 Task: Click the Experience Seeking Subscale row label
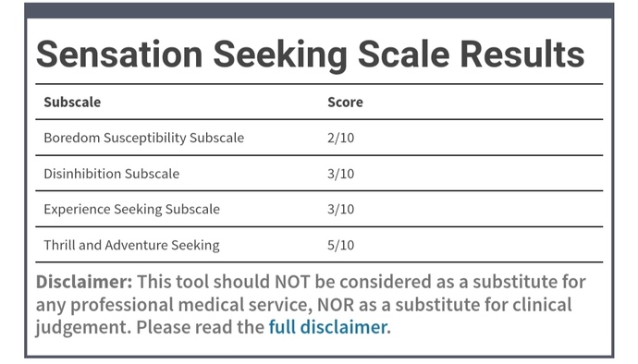pyautogui.click(x=132, y=209)
